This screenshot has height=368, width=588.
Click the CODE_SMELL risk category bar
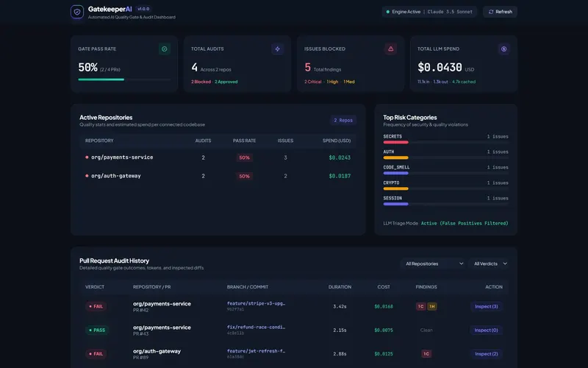pos(445,173)
